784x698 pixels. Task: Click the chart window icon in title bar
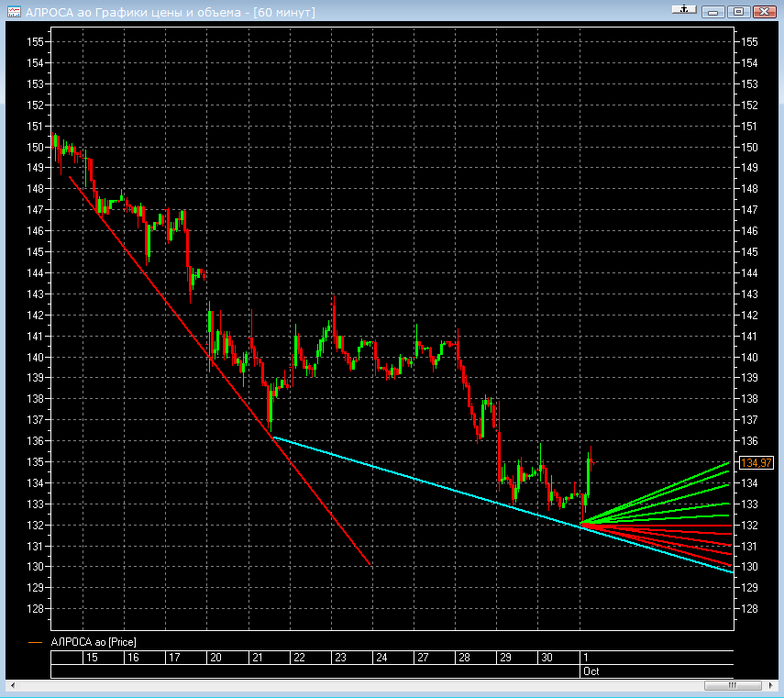[x=14, y=12]
